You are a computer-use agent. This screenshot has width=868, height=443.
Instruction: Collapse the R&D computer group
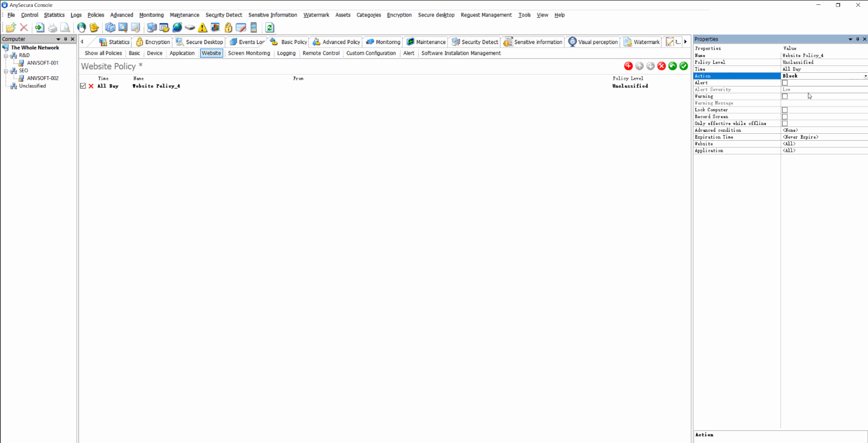coord(6,55)
